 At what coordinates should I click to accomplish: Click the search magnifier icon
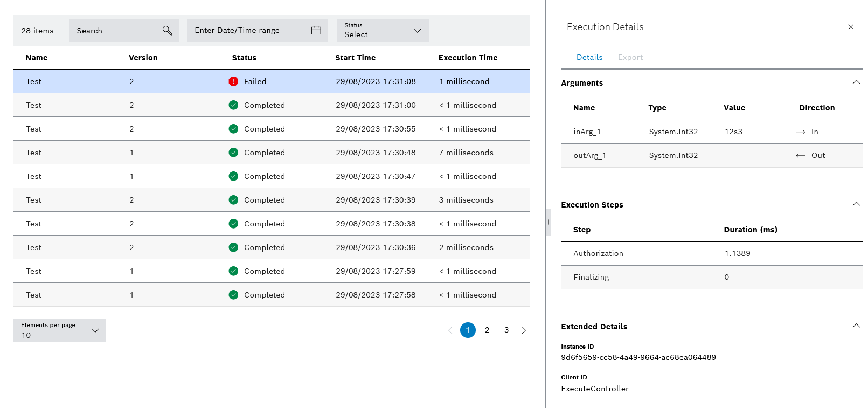(168, 31)
